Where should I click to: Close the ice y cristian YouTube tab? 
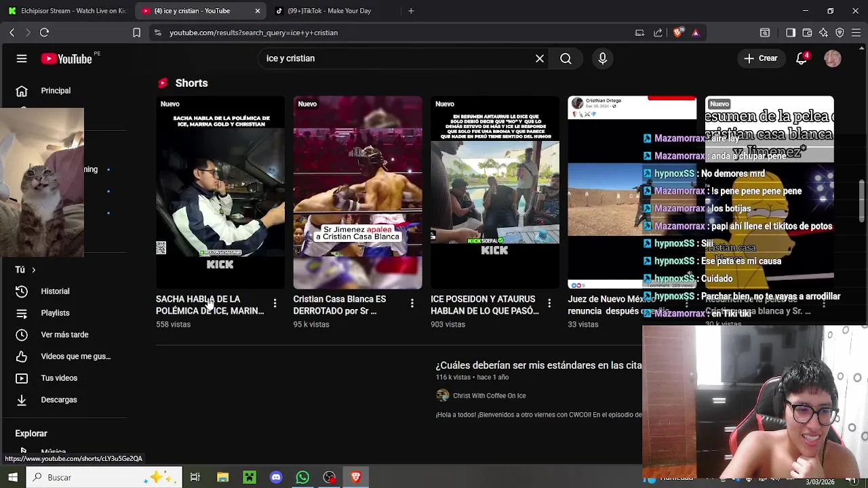[x=258, y=11]
